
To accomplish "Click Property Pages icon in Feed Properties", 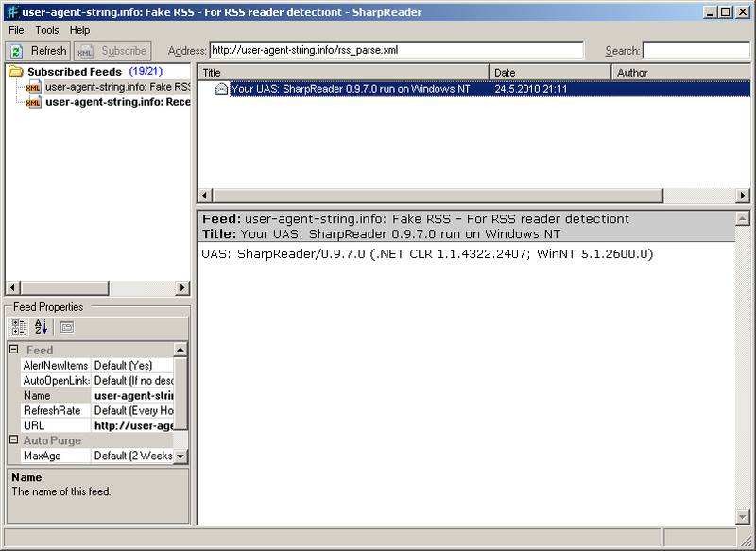I will (66, 327).
